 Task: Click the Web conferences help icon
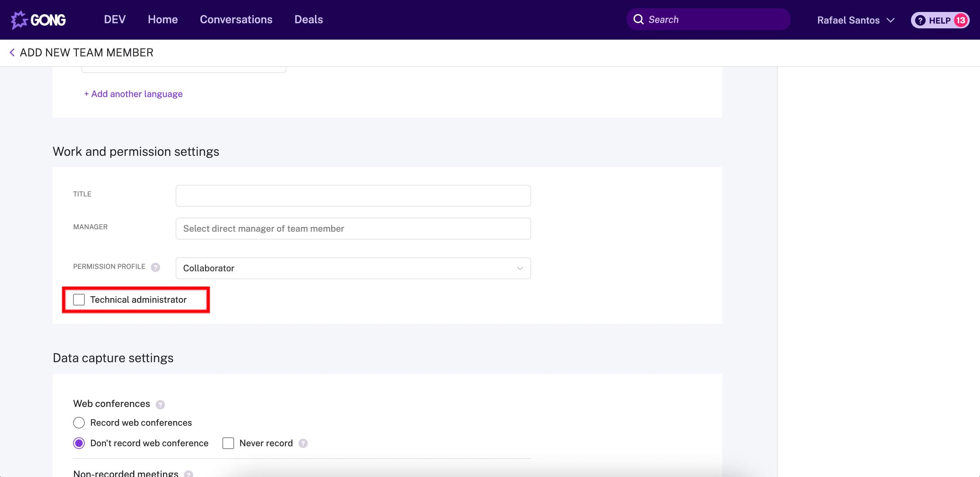click(160, 404)
